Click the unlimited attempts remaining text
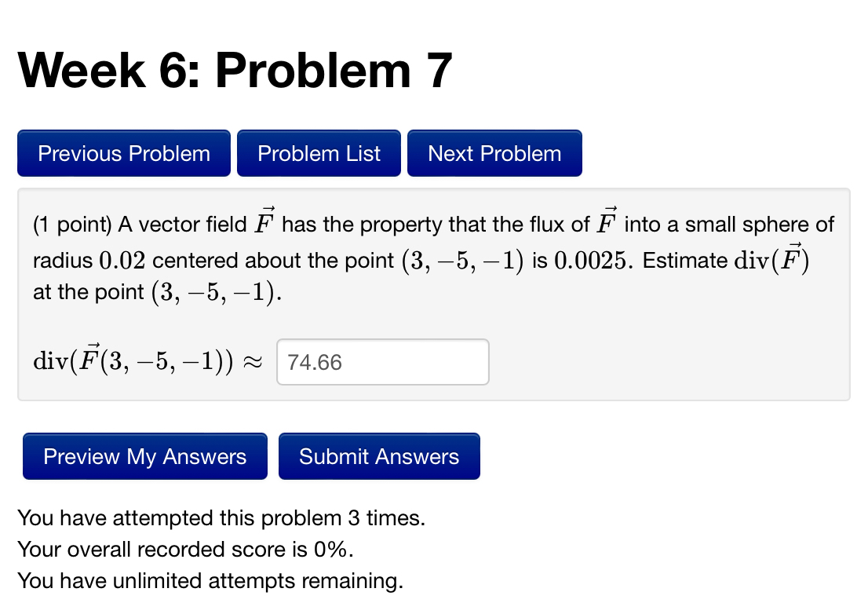 click(x=210, y=581)
